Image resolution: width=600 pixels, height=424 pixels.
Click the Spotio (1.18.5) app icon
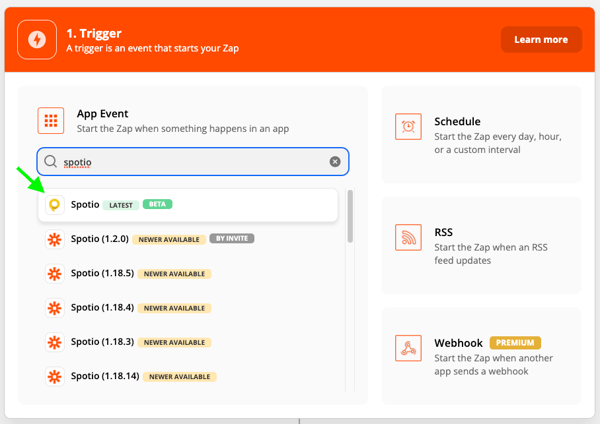coord(55,274)
